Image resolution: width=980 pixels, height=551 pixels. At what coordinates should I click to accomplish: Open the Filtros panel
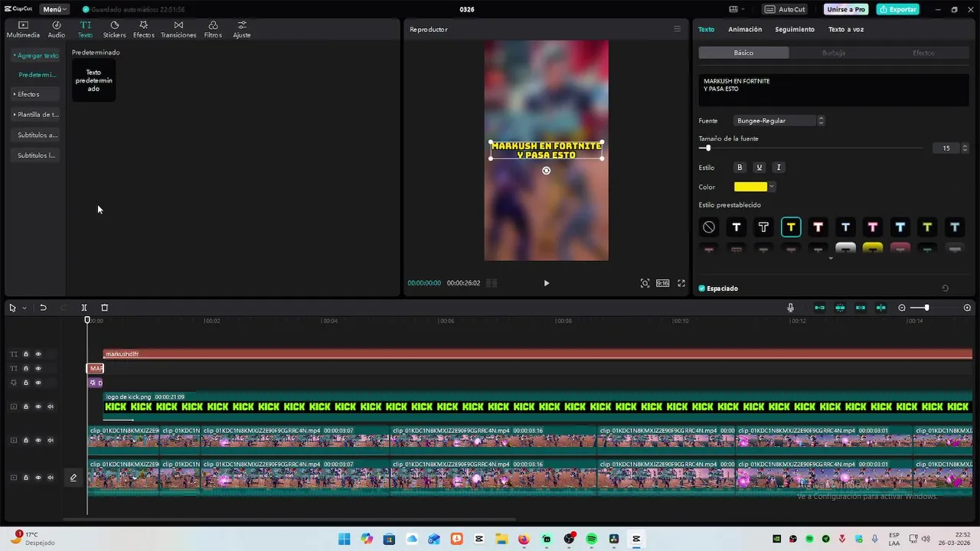[213, 30]
